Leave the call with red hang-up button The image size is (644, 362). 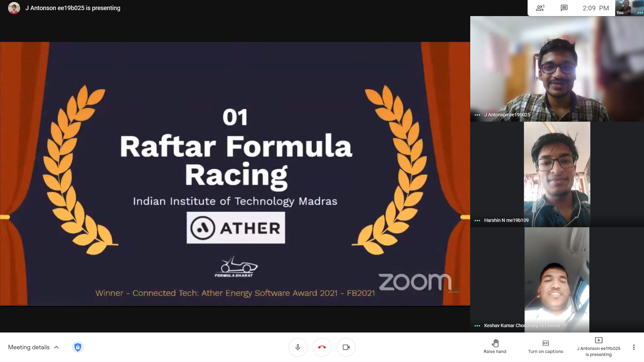point(322,347)
